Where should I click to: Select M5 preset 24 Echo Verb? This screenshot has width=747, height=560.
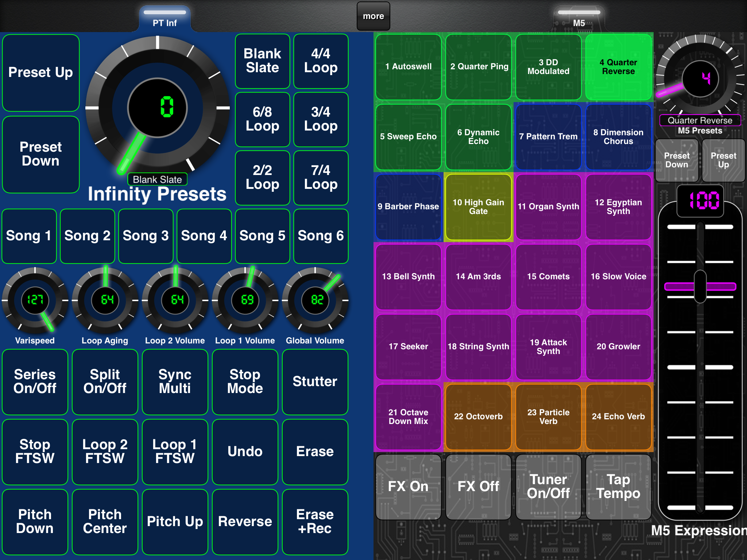pyautogui.click(x=619, y=417)
